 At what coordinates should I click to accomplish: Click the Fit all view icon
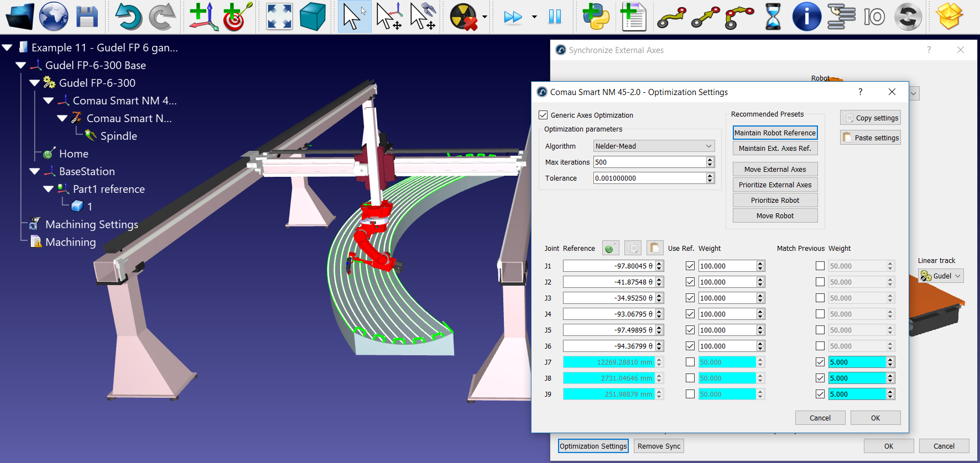279,17
